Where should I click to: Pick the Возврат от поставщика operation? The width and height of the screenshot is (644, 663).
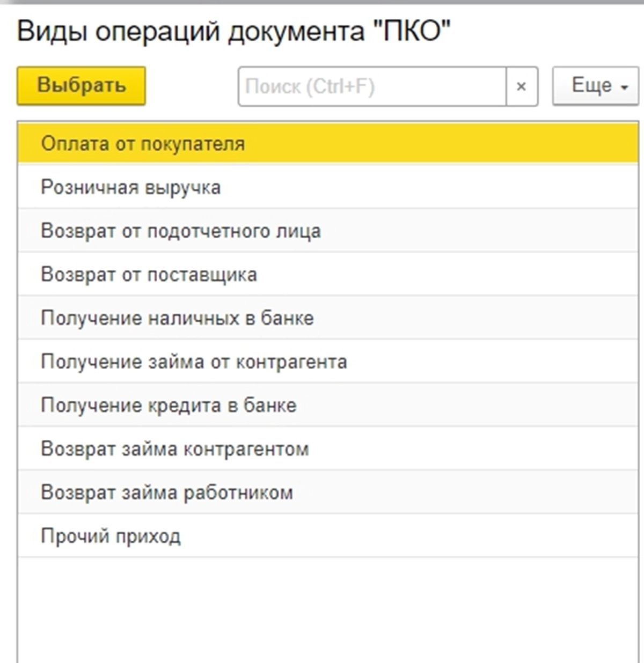[x=149, y=275]
